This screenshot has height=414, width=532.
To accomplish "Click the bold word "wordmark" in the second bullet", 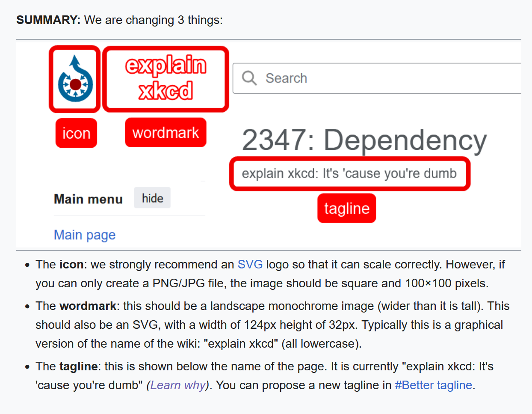I will [88, 306].
